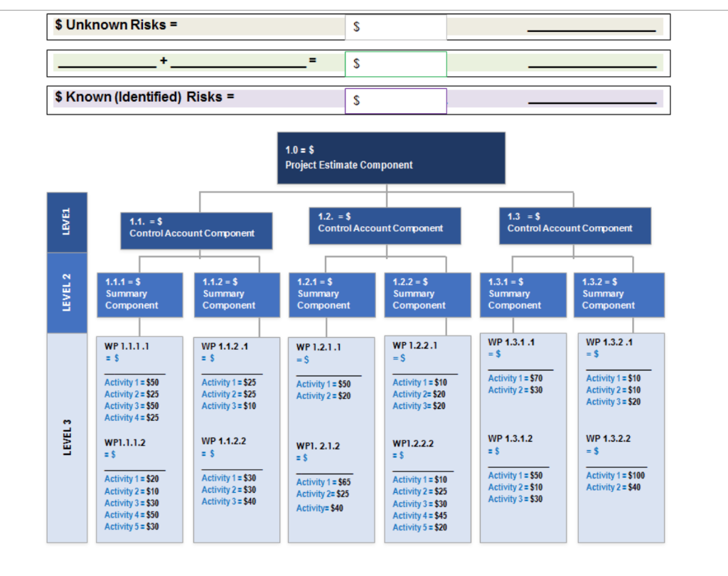Screen dimensions: 728x576
Task: Select the '$ Known (Identified) Risks =' label
Action: 144,97
